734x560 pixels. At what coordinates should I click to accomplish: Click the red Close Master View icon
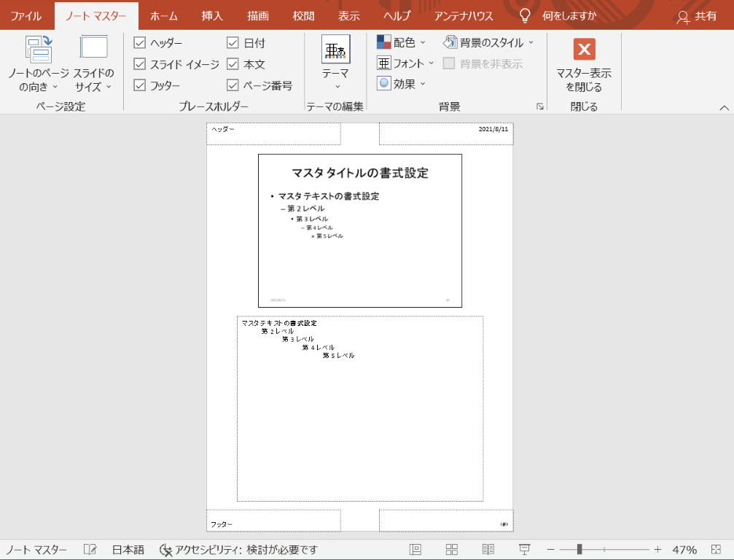(584, 50)
